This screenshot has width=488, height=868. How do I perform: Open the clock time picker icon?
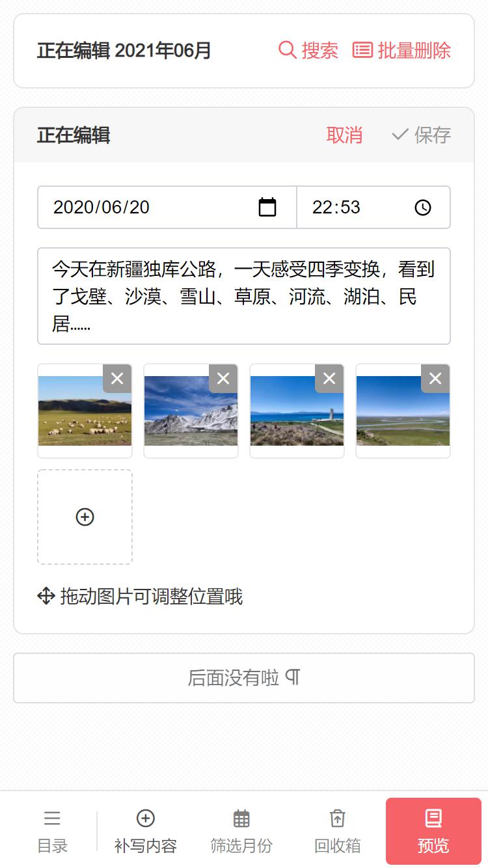423,208
